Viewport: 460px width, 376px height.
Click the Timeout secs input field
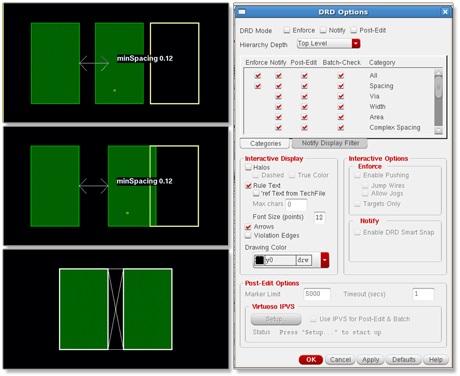[423, 294]
